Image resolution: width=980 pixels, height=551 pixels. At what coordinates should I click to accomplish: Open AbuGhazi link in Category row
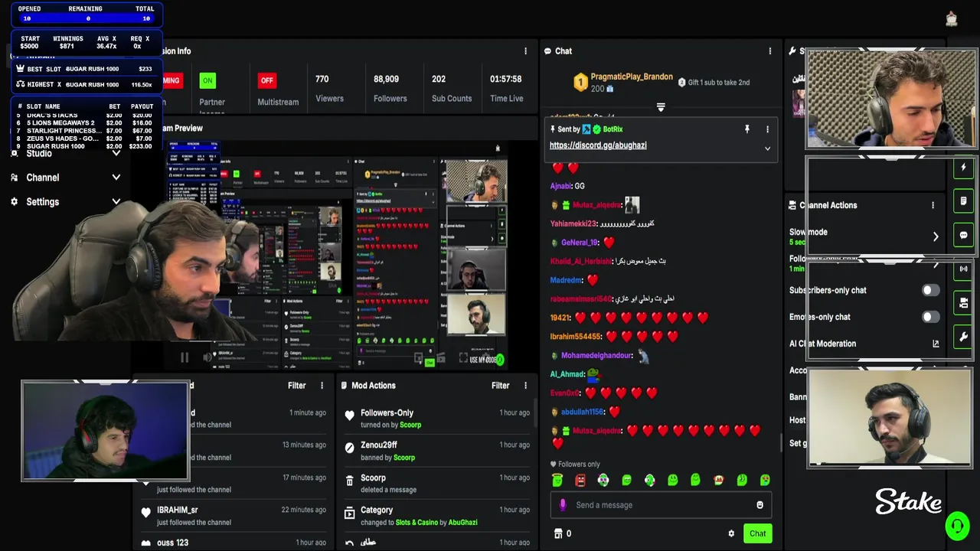pos(462,523)
